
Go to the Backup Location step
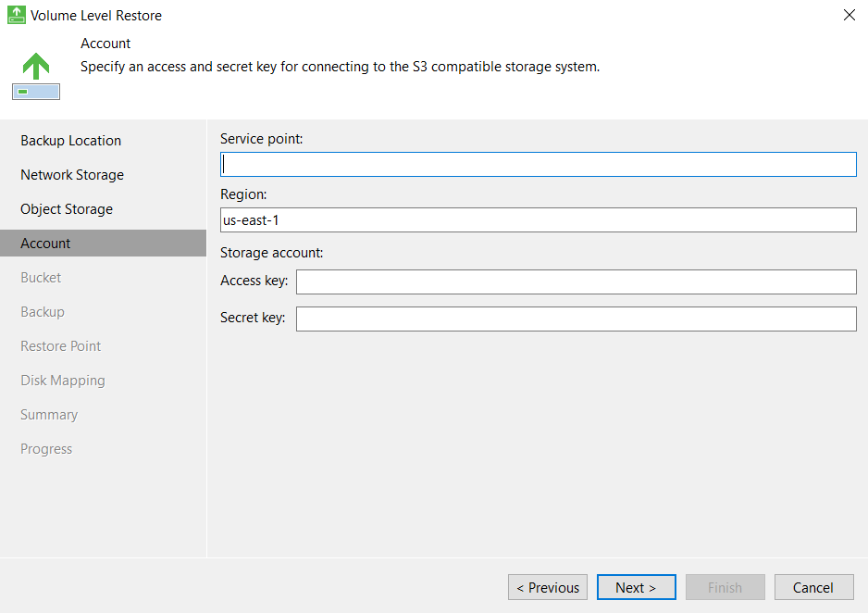tap(71, 141)
